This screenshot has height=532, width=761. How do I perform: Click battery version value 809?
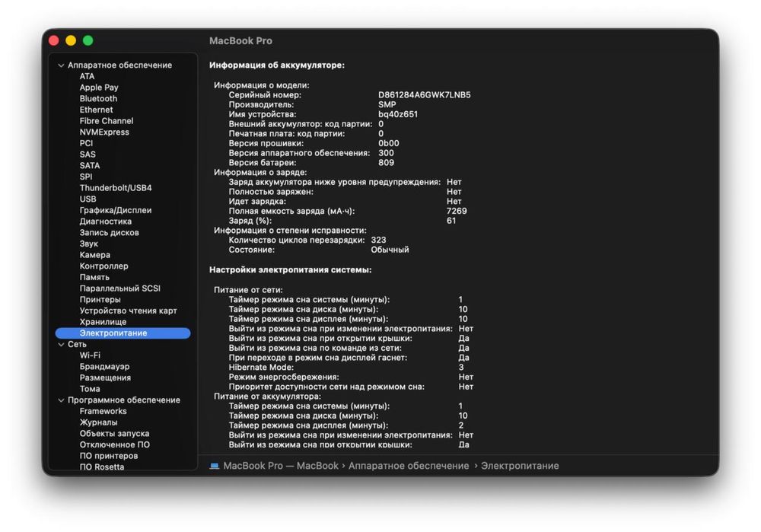[x=386, y=163]
